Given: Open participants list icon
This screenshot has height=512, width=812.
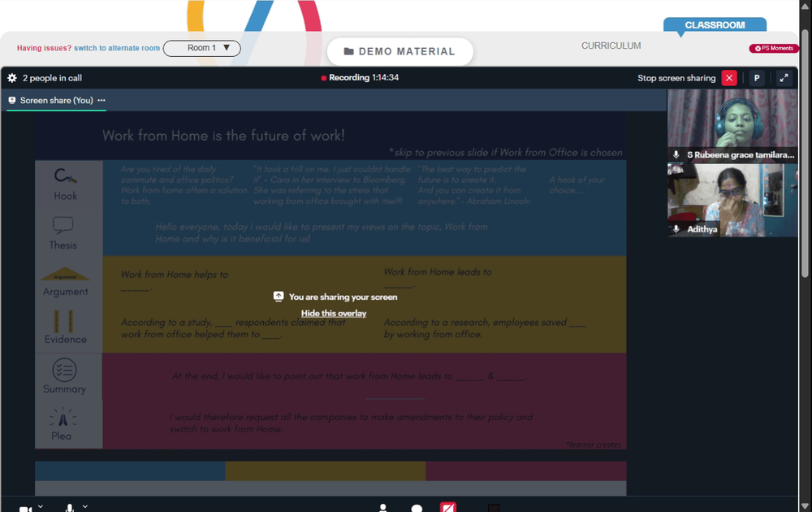Looking at the screenshot, I should point(382,508).
